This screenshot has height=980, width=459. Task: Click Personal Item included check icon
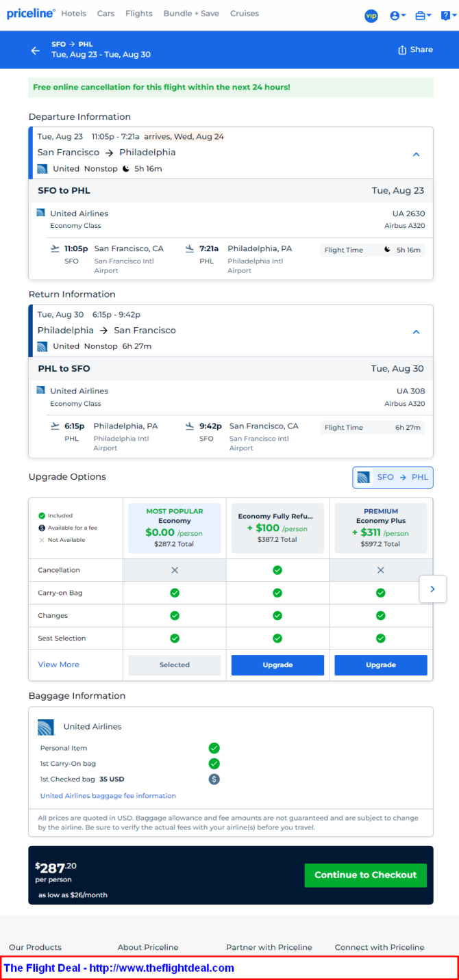214,748
